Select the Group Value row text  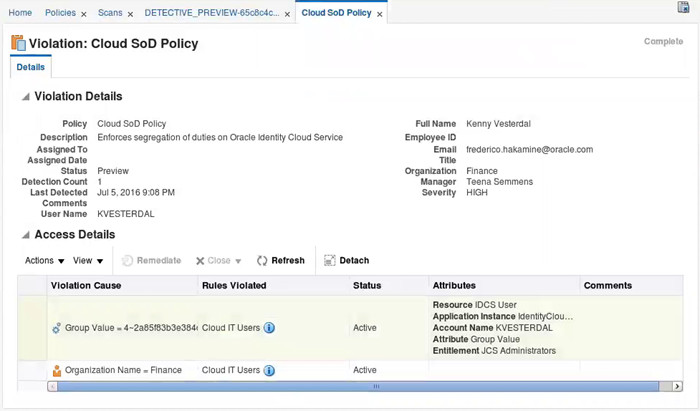[x=131, y=328]
